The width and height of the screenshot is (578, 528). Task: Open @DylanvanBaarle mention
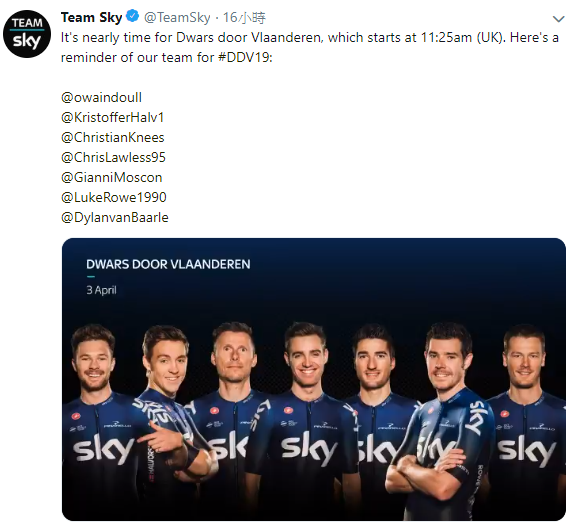tap(115, 217)
